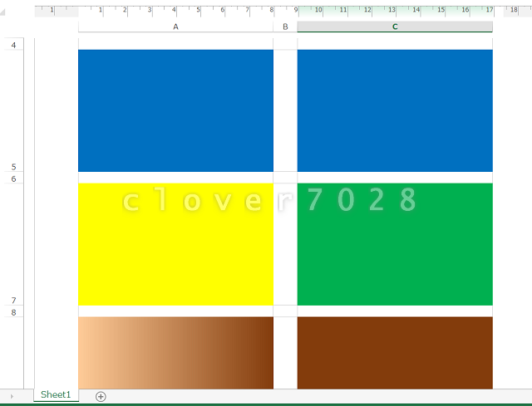Select column B header

point(285,27)
